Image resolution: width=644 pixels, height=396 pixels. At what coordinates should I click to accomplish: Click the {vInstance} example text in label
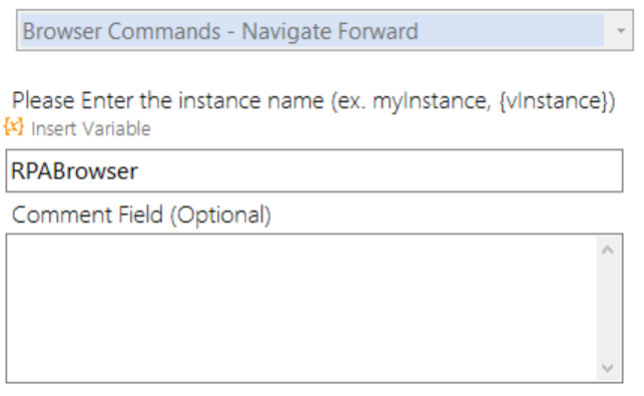point(557,101)
